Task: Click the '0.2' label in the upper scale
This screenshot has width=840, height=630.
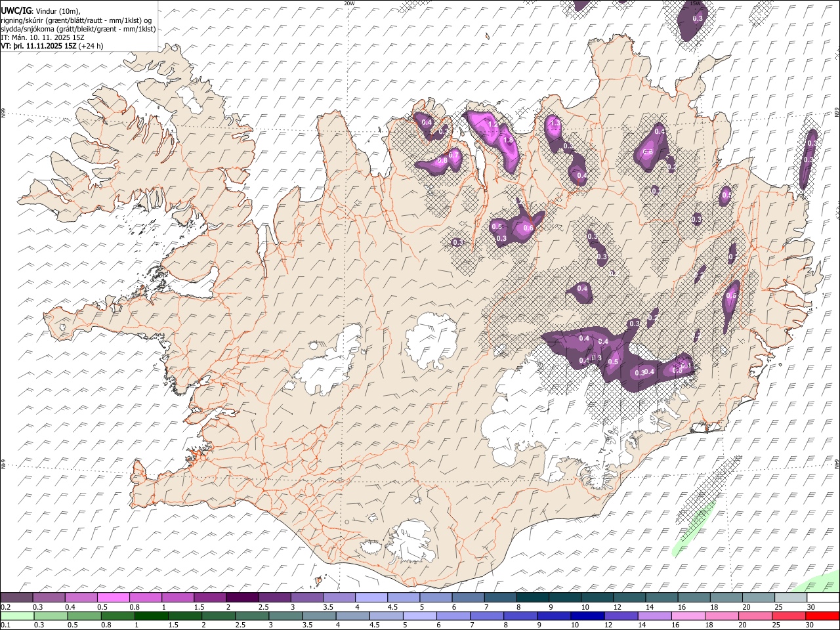Action: (x=5, y=607)
